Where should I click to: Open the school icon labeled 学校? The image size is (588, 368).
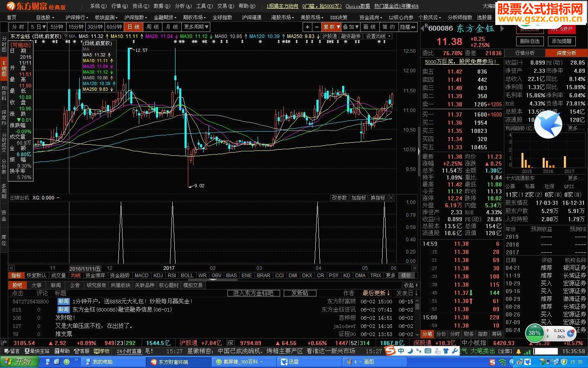tap(102, 351)
